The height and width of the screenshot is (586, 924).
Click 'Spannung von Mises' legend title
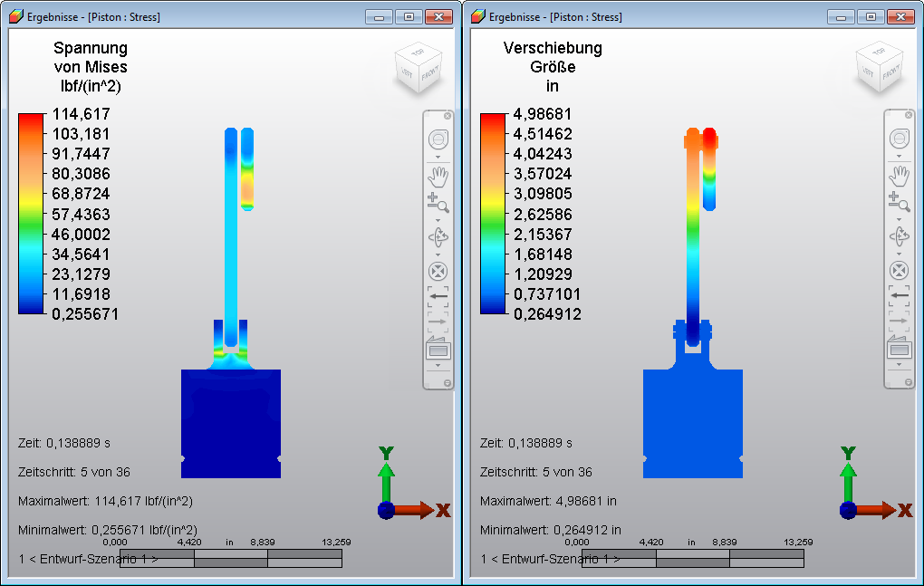point(91,57)
